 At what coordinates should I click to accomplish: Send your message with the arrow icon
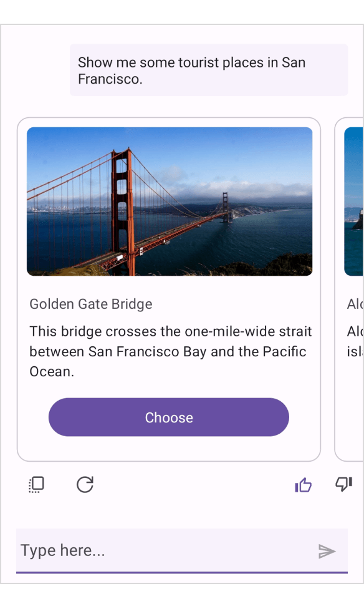point(327,551)
